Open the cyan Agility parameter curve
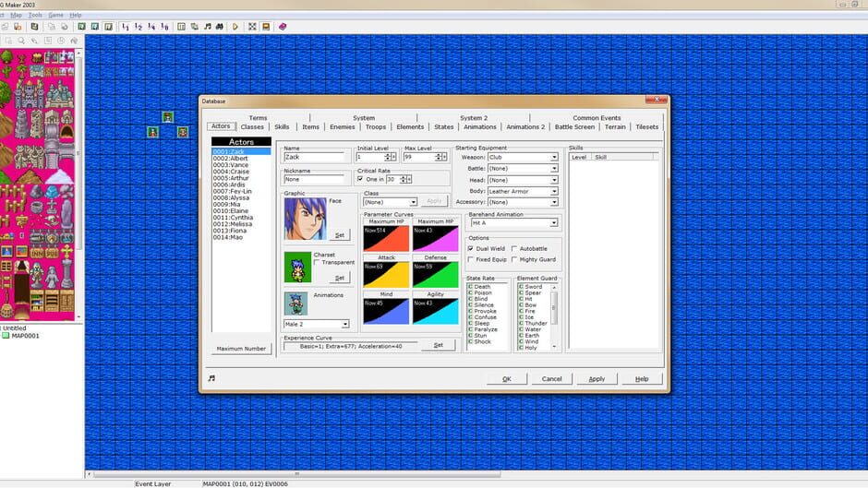This screenshot has height=488, width=868. [x=436, y=312]
